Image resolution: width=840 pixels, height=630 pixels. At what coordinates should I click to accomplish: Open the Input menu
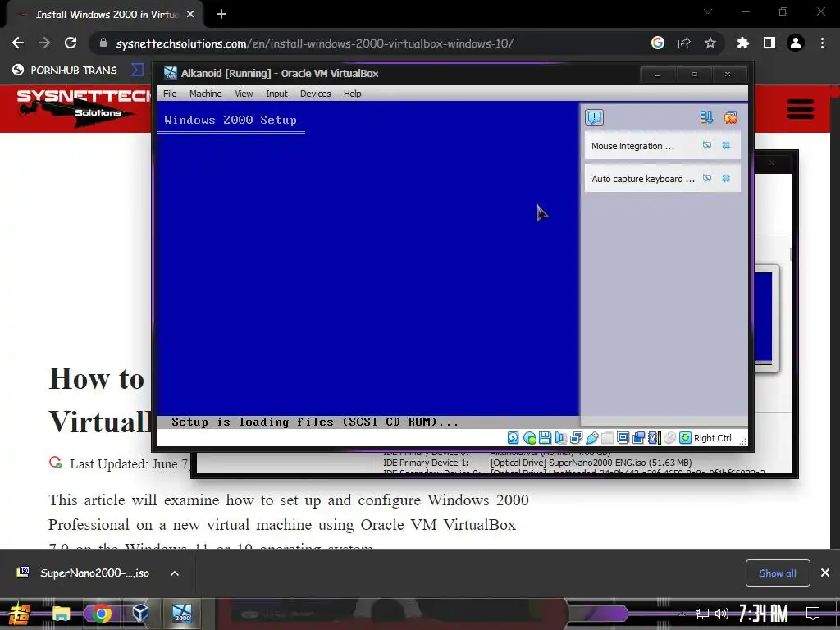point(276,94)
